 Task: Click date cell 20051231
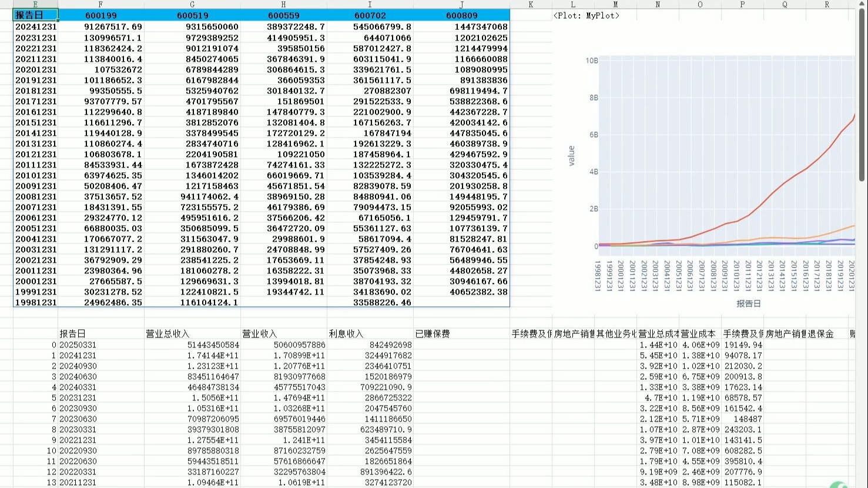coord(35,228)
